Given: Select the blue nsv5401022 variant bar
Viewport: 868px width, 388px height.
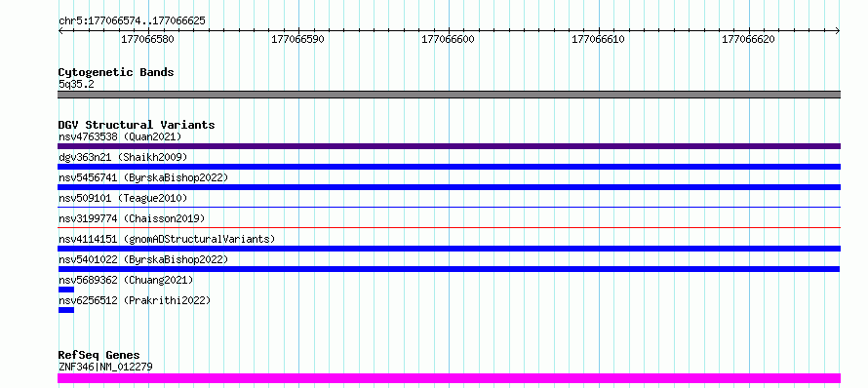Looking at the screenshot, I should tap(449, 269).
